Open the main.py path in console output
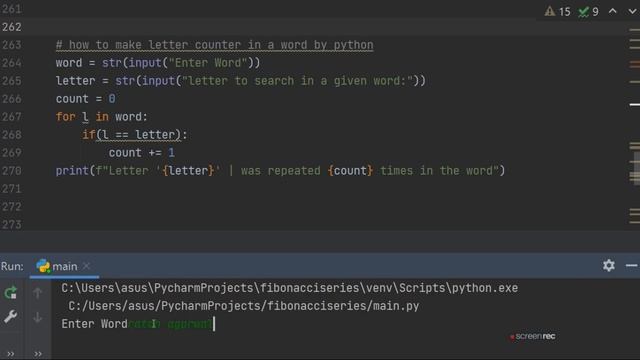 pos(244,306)
